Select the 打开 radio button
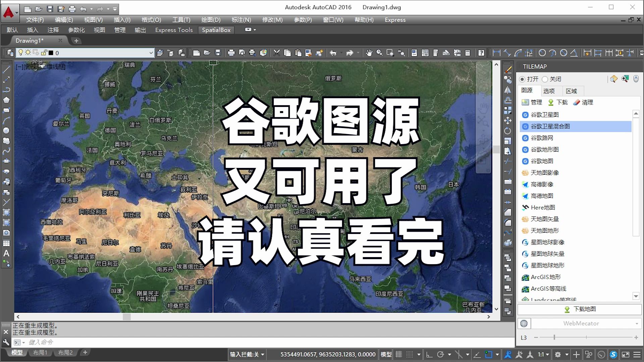Viewport: 644px width, 362px height. click(x=522, y=79)
